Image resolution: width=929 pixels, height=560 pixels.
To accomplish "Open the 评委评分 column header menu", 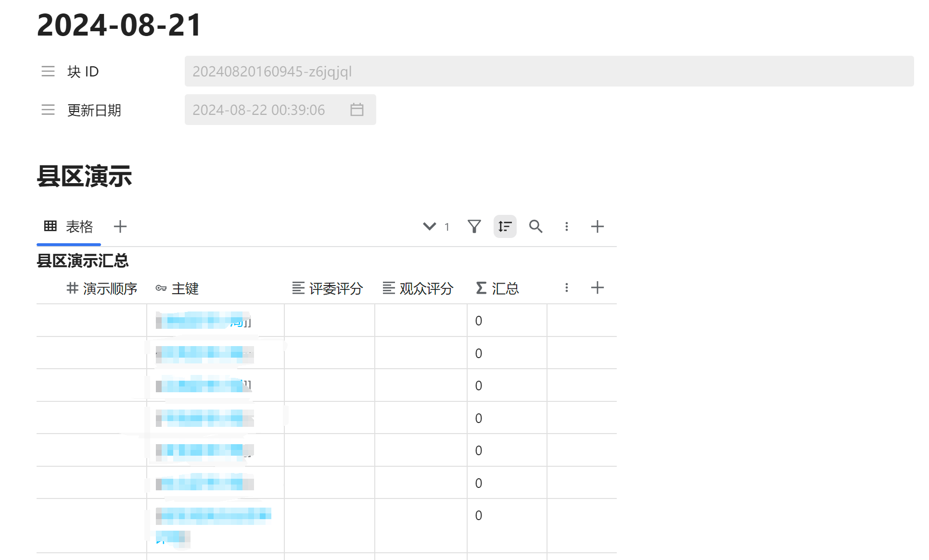I will [328, 288].
